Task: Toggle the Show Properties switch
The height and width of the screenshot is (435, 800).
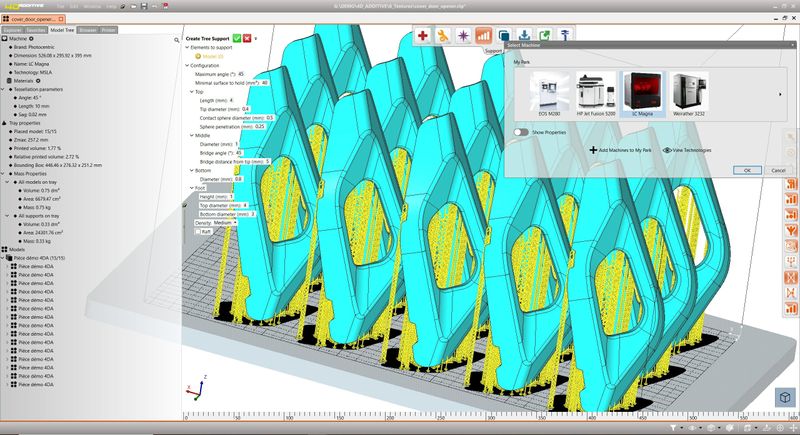Action: point(520,132)
